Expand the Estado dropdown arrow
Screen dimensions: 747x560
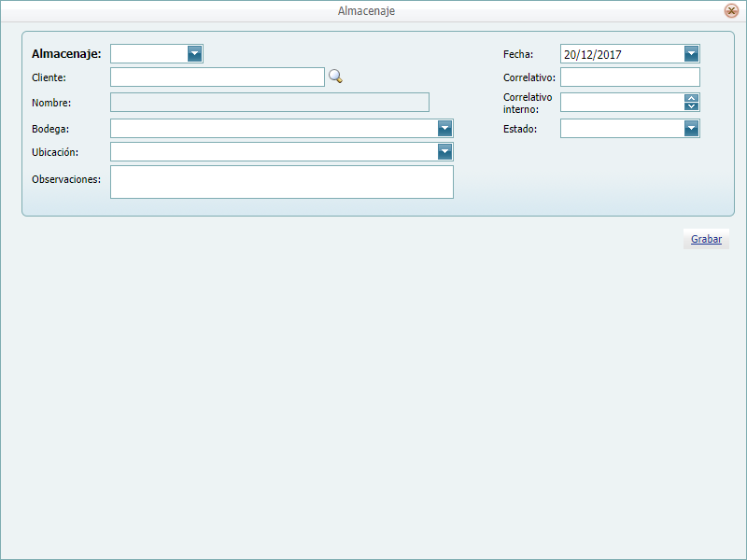691,129
